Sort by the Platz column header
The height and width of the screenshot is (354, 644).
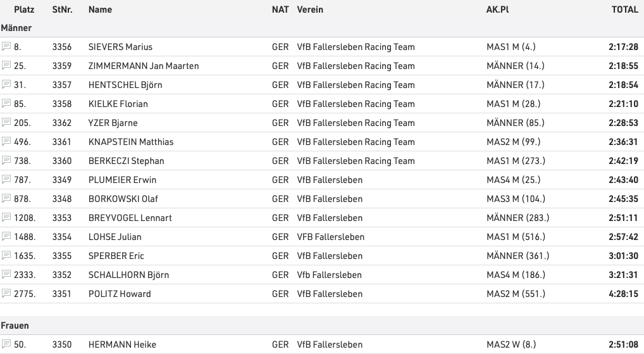click(24, 10)
